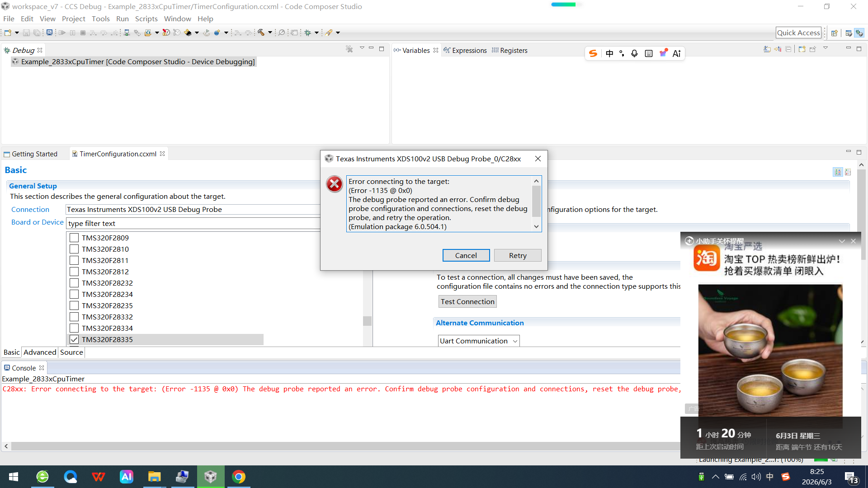The image size is (868, 488).
Task: Open the Variables view menu triangle
Action: point(825,48)
